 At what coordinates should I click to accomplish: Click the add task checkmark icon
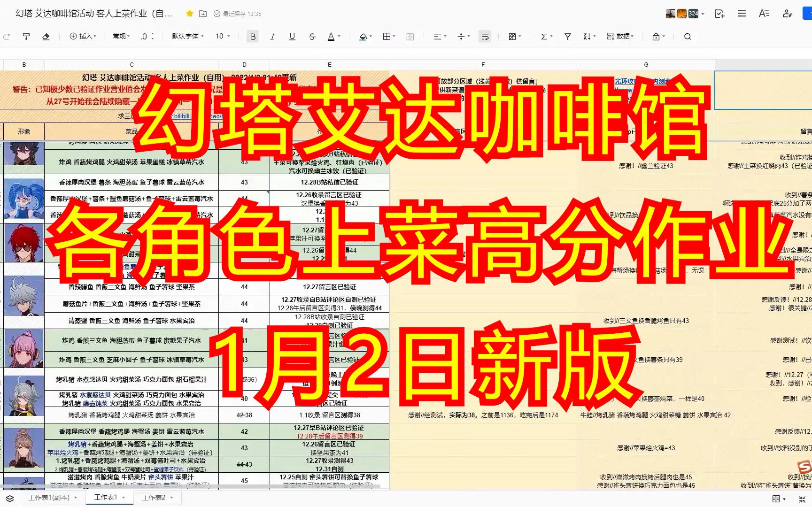719,14
